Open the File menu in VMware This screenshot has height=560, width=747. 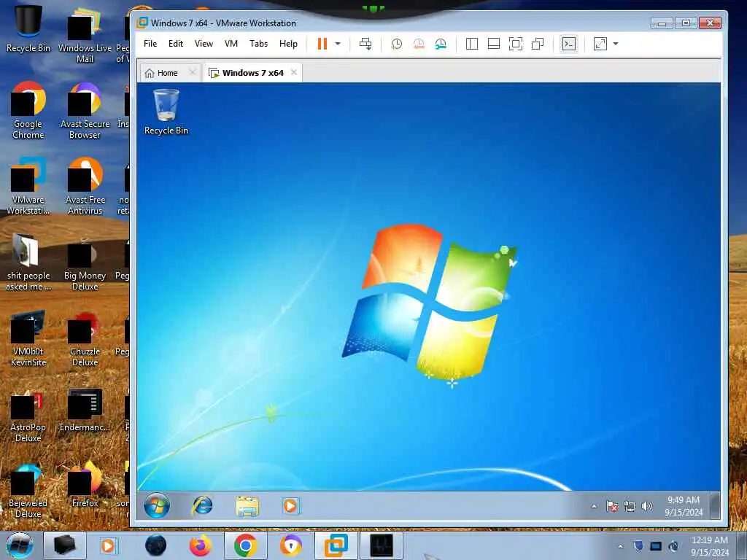150,44
